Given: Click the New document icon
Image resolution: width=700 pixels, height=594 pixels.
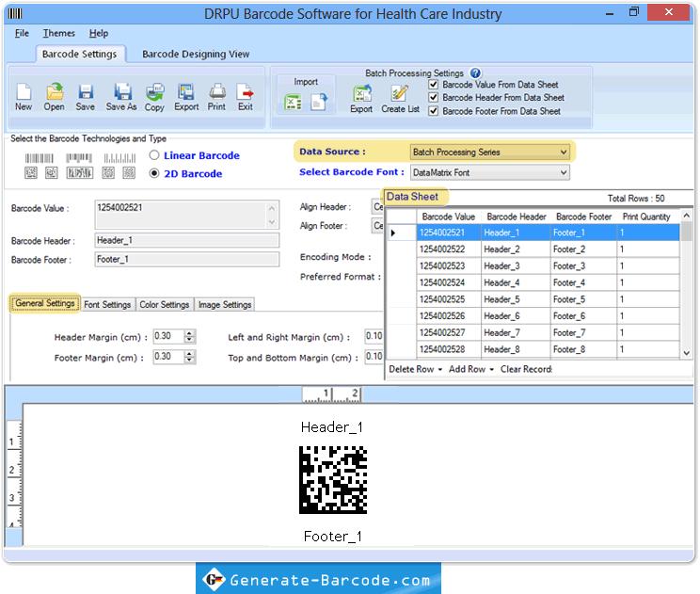Looking at the screenshot, I should [24, 91].
